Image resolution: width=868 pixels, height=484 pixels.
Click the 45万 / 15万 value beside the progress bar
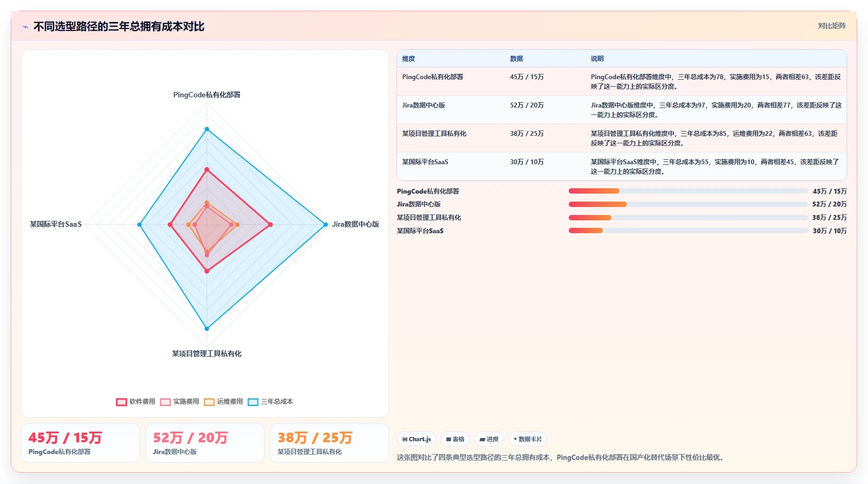pos(830,191)
